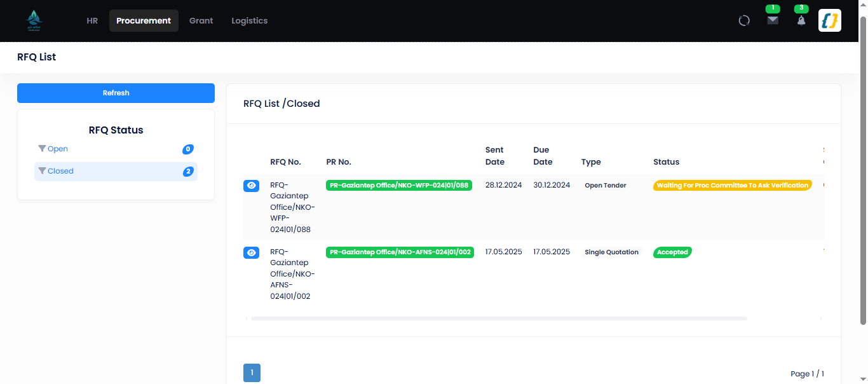The width and height of the screenshot is (868, 384).
Task: View the RFQ with PR number ending WFP-024|01|088
Action: 252,186
